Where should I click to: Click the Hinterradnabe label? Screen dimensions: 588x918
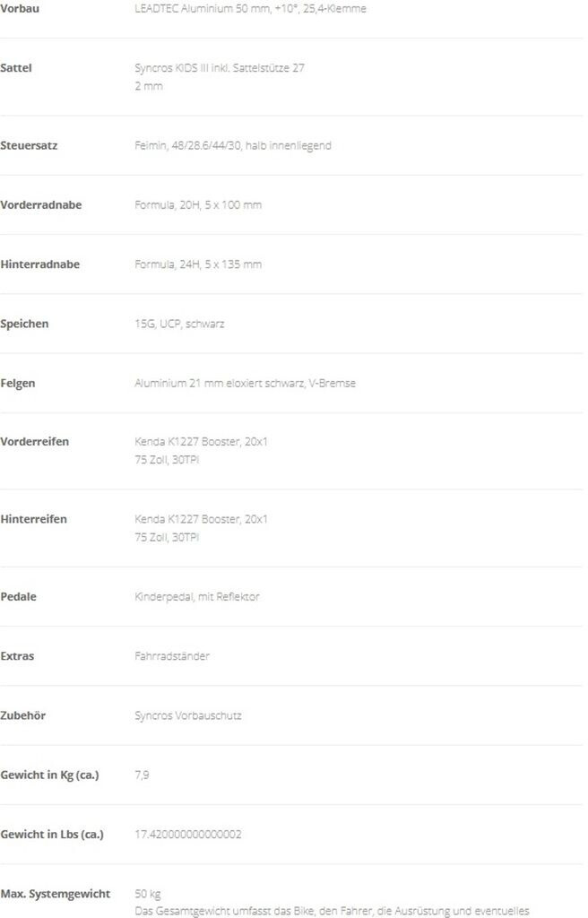40,264
